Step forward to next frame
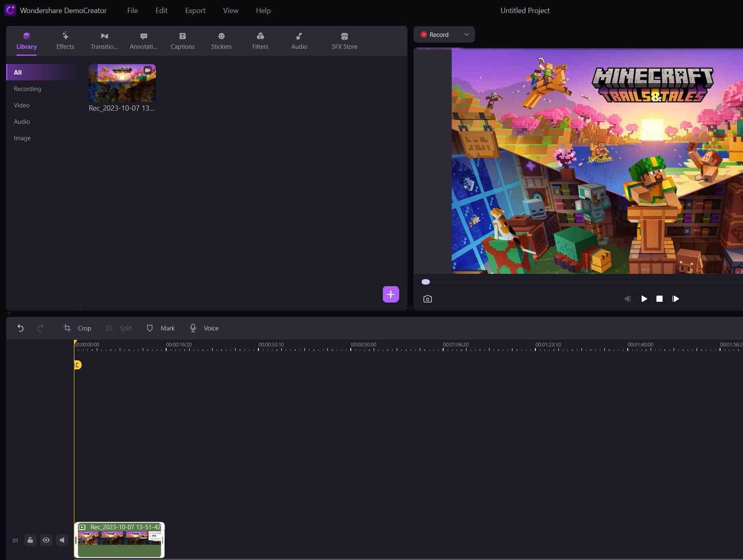743x560 pixels. click(x=675, y=299)
